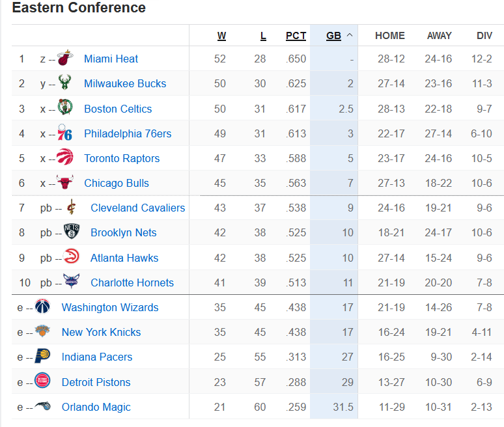Follow the Orlando Magic link
The height and width of the screenshot is (427, 504).
pyautogui.click(x=96, y=407)
